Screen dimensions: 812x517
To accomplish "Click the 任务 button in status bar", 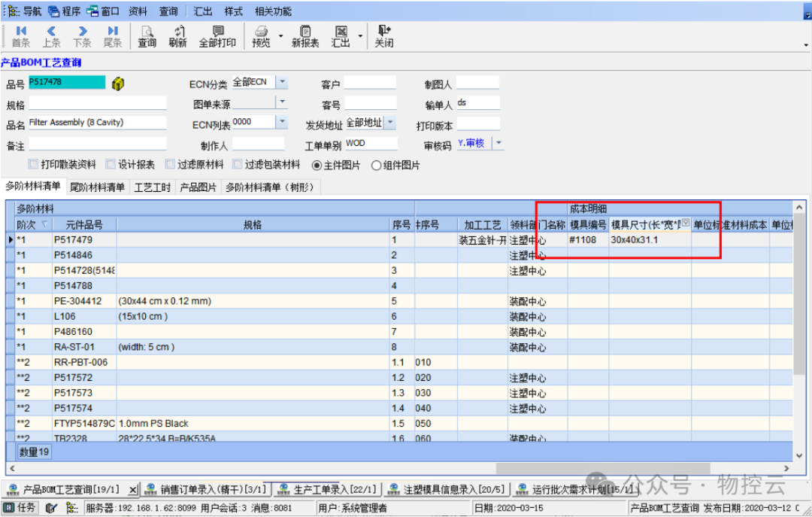I will pos(20,508).
